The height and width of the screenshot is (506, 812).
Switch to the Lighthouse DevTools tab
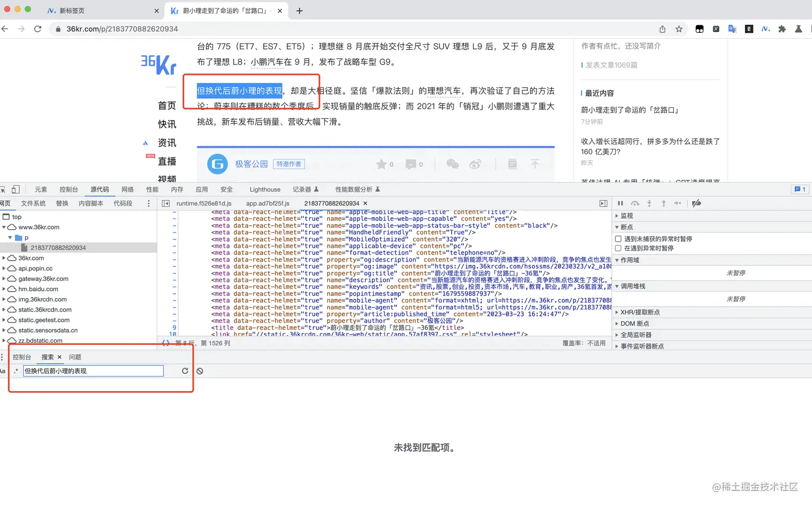click(265, 189)
